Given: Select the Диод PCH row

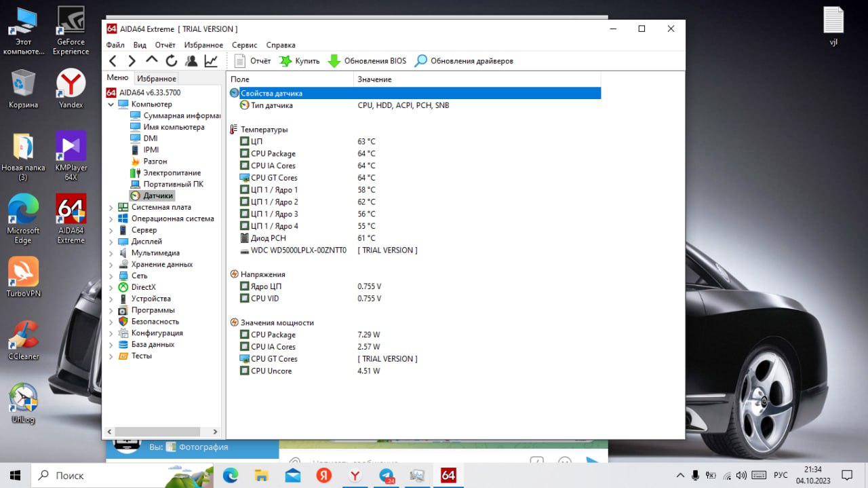Looking at the screenshot, I should click(414, 238).
